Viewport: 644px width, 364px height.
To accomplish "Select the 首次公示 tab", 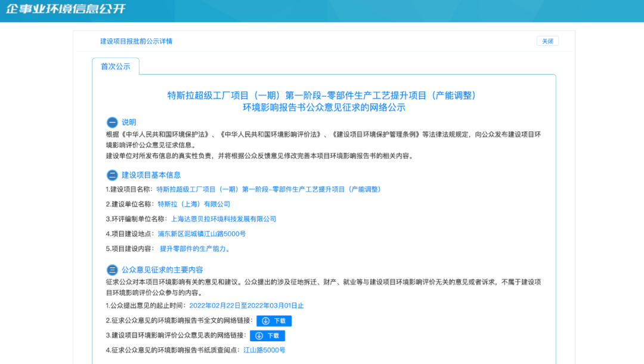I will [116, 67].
